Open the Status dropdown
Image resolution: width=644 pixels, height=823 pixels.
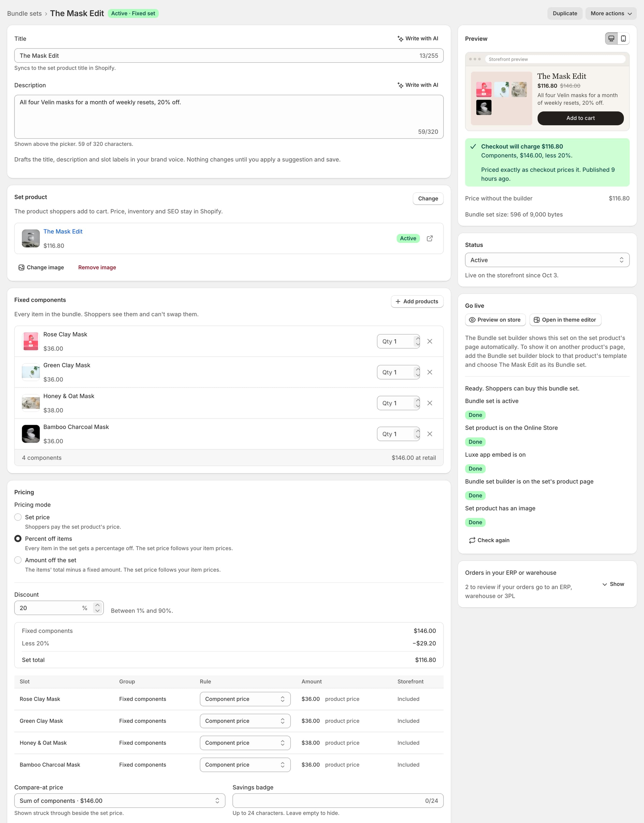pos(547,260)
